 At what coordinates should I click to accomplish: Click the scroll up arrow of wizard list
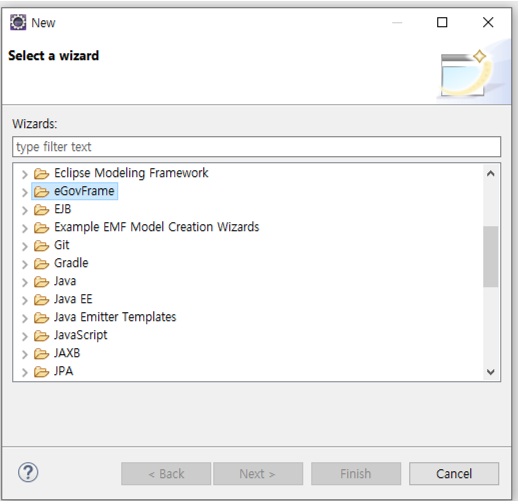[491, 173]
